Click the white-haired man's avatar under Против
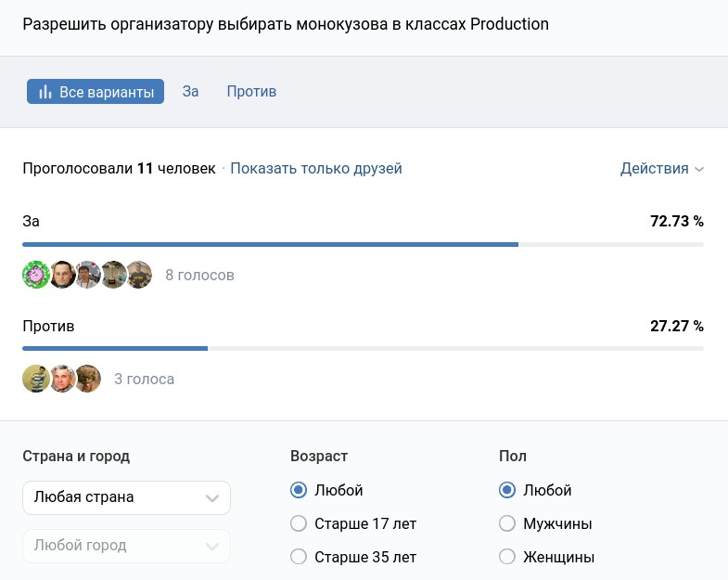Screen dimensions: 728x580 [62, 379]
